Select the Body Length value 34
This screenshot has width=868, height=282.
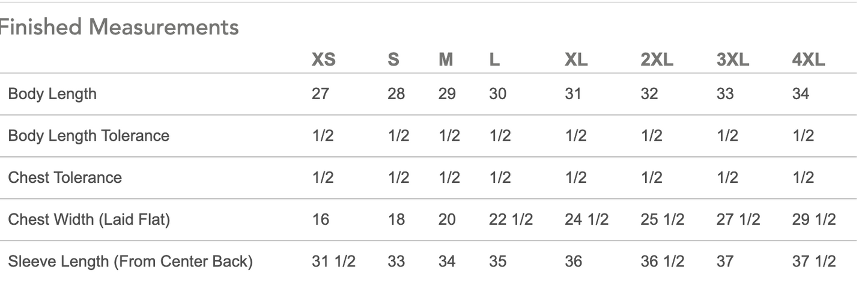801,94
